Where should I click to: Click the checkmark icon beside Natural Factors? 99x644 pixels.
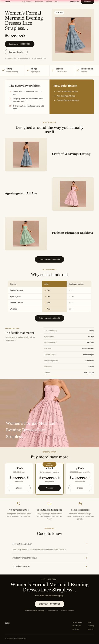(78, 70)
